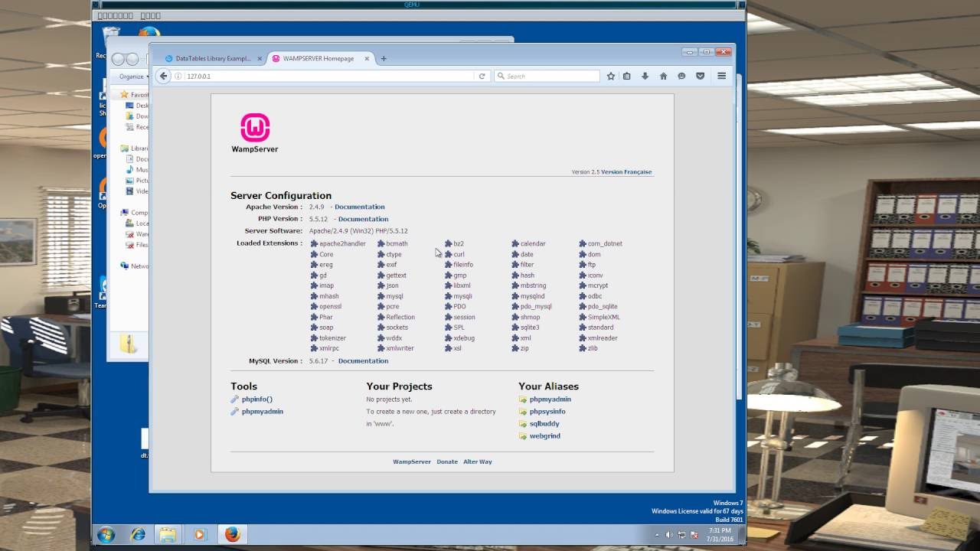980x551 pixels.
Task: Show site information icon in address bar
Action: coord(178,76)
